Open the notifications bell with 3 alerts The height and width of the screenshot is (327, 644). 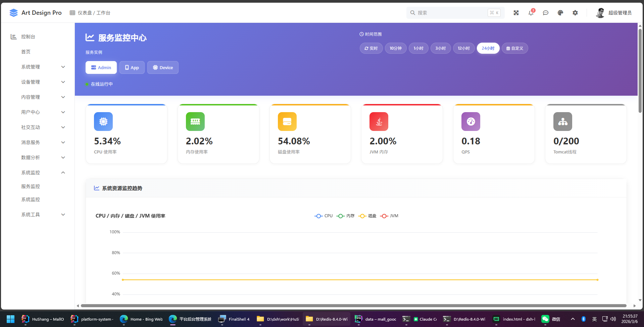(531, 13)
